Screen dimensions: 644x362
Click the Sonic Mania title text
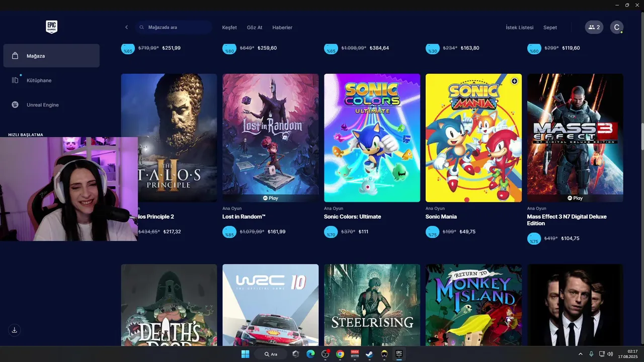441,217
